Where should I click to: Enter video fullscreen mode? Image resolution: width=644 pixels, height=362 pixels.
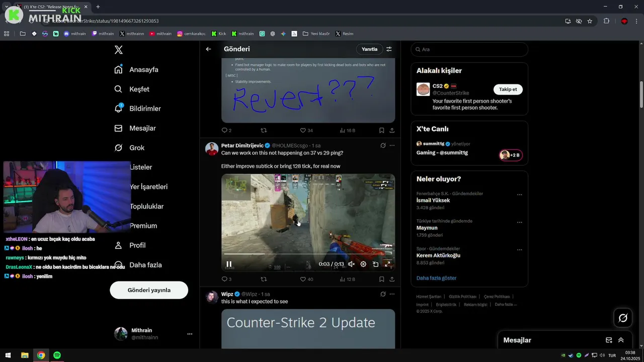[x=387, y=264]
